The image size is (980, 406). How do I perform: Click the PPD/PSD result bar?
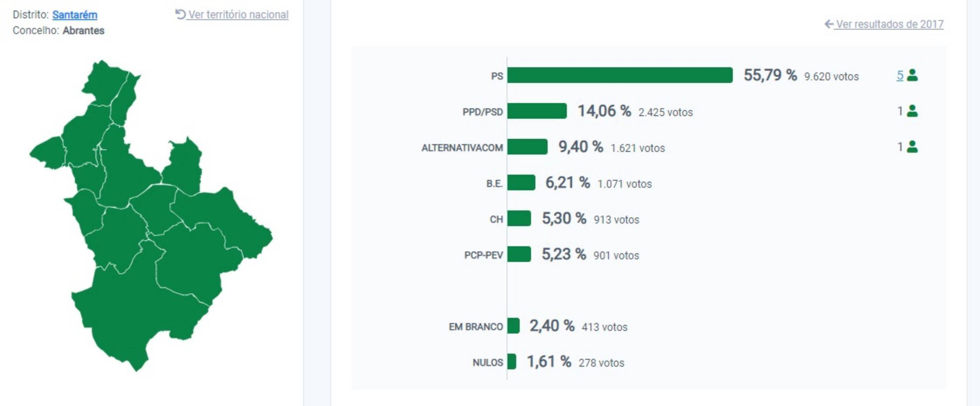pyautogui.click(x=537, y=111)
